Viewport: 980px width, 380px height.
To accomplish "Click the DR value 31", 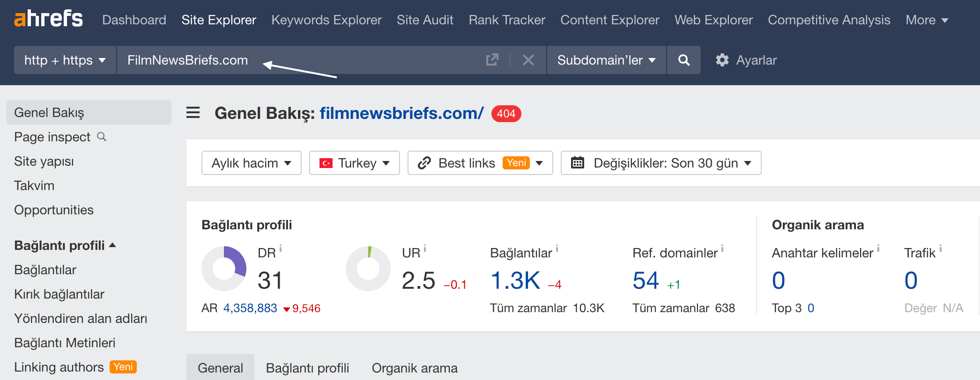I will point(270,280).
